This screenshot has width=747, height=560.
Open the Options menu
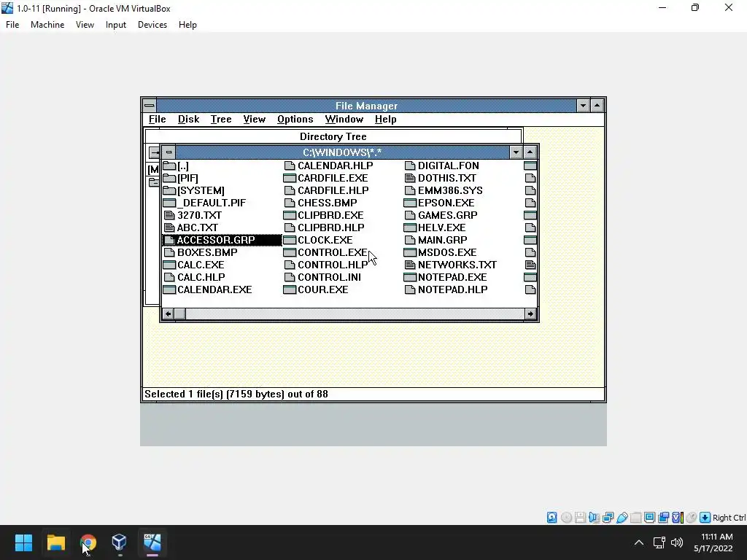point(295,120)
